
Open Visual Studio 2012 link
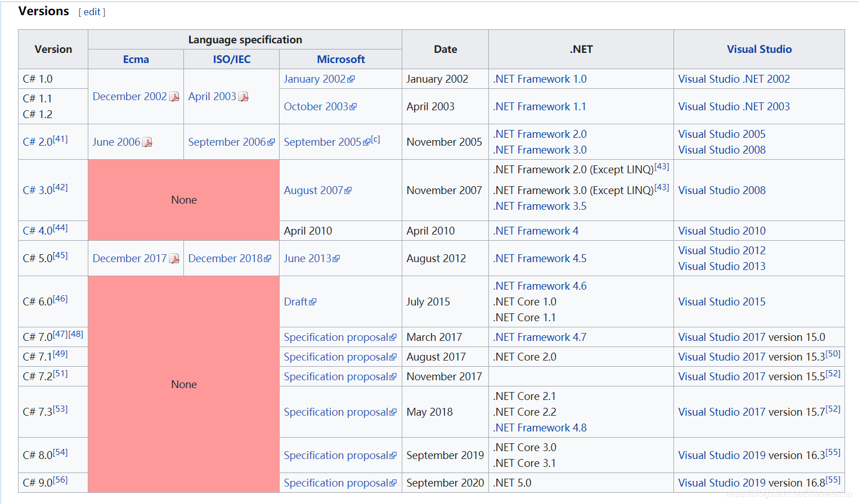click(722, 250)
